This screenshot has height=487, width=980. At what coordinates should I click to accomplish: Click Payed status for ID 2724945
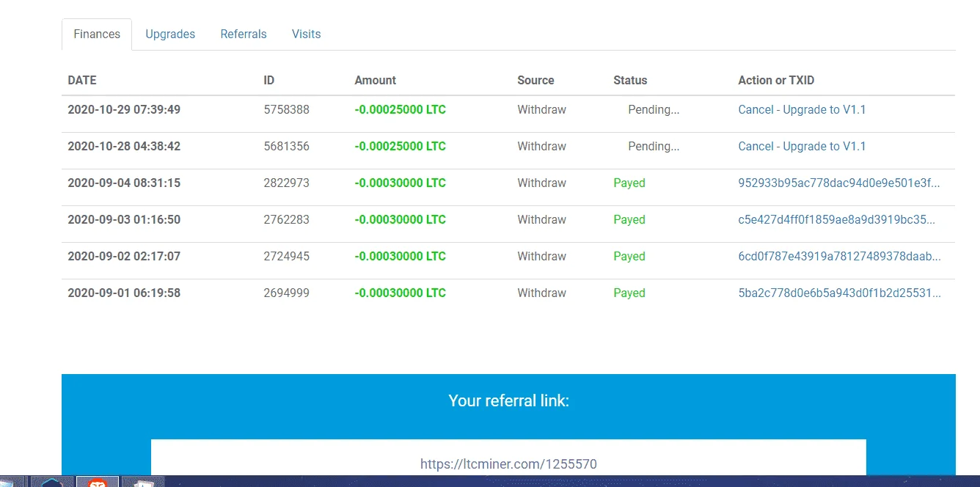(x=629, y=257)
